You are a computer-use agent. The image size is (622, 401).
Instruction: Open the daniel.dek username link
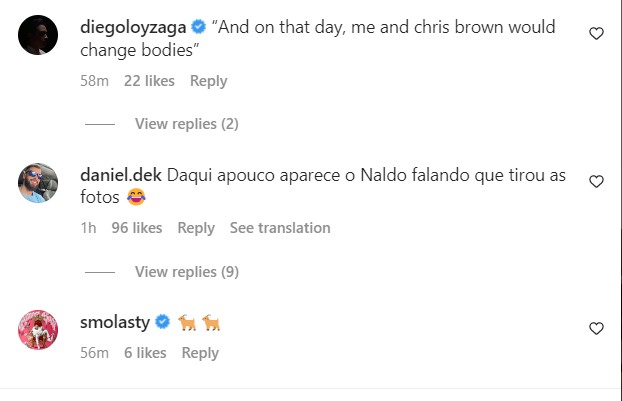click(119, 175)
